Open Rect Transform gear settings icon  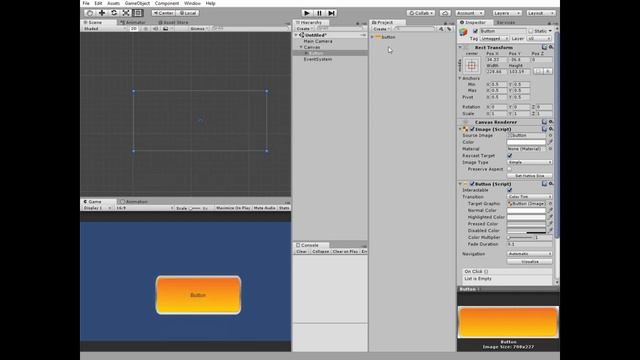pyautogui.click(x=551, y=47)
